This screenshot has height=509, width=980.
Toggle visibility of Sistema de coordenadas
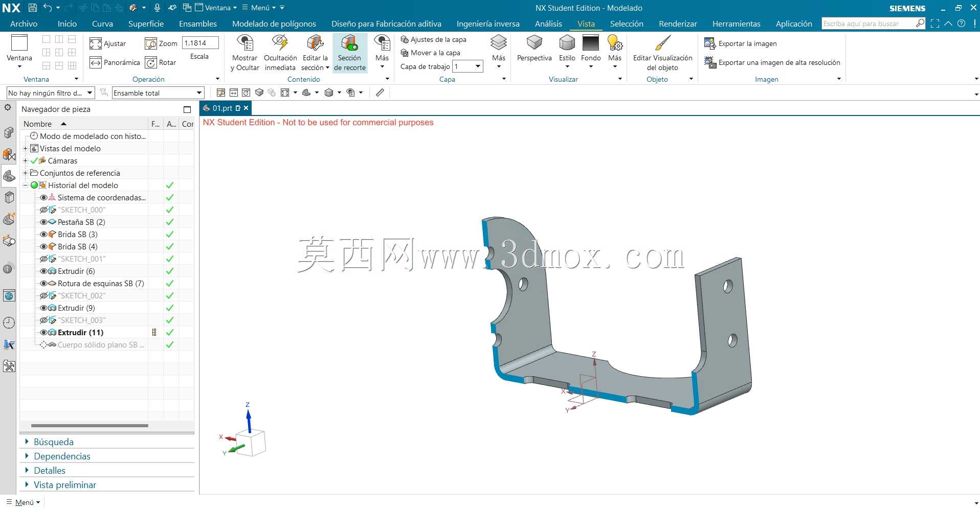point(43,198)
